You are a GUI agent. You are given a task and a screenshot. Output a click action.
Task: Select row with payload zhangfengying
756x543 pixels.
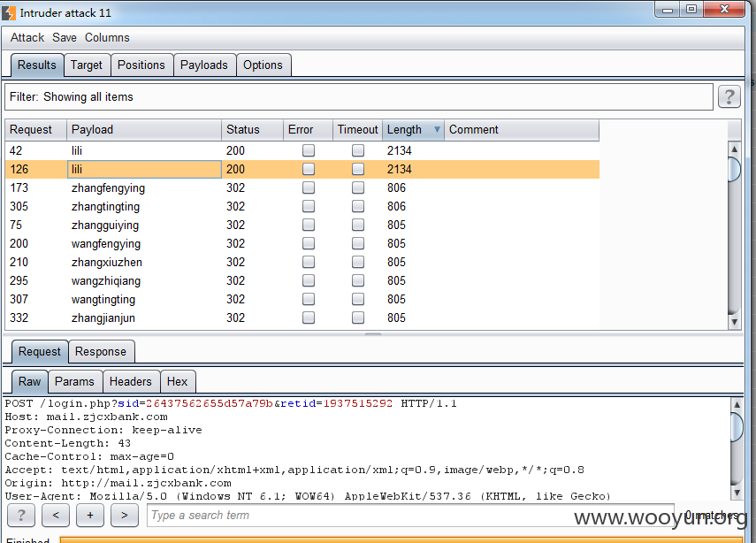[302, 187]
